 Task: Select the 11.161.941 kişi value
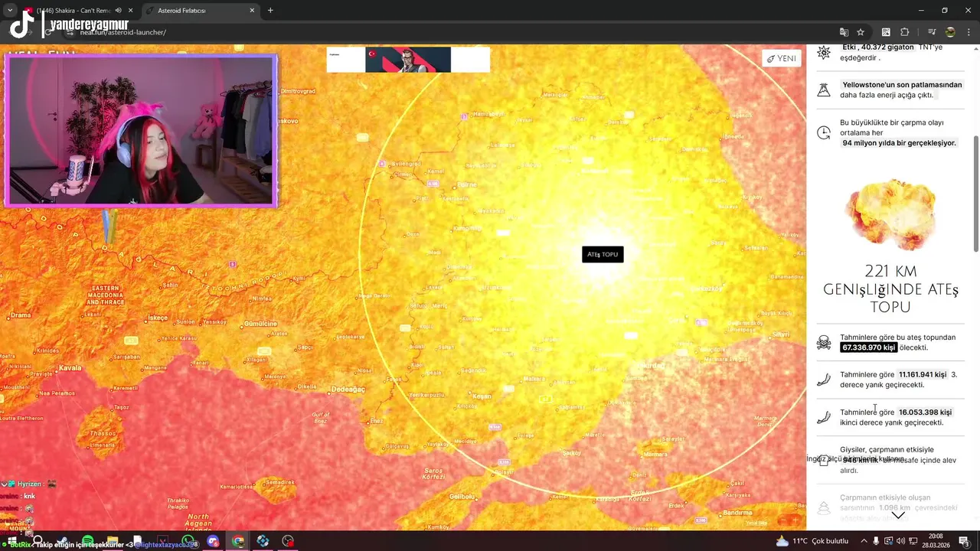click(923, 375)
